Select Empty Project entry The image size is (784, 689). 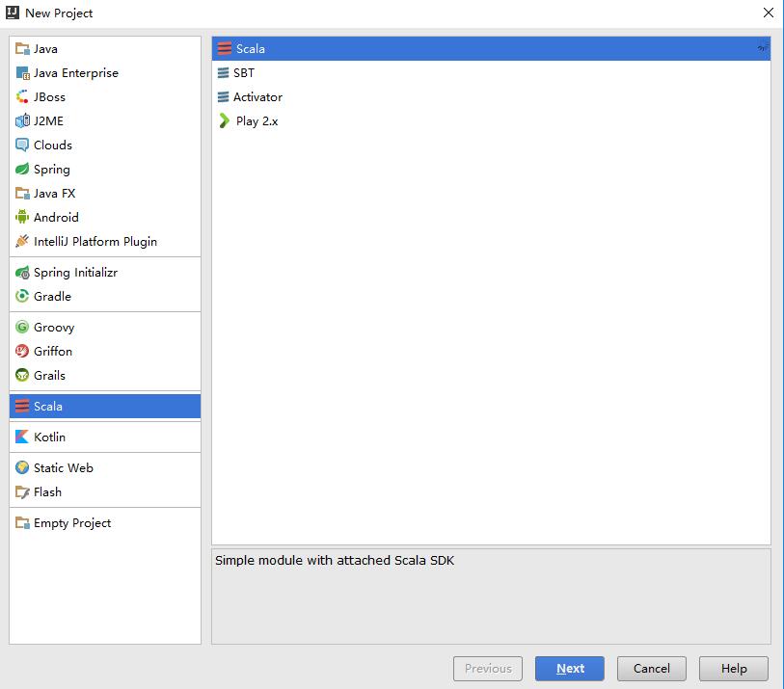click(71, 523)
